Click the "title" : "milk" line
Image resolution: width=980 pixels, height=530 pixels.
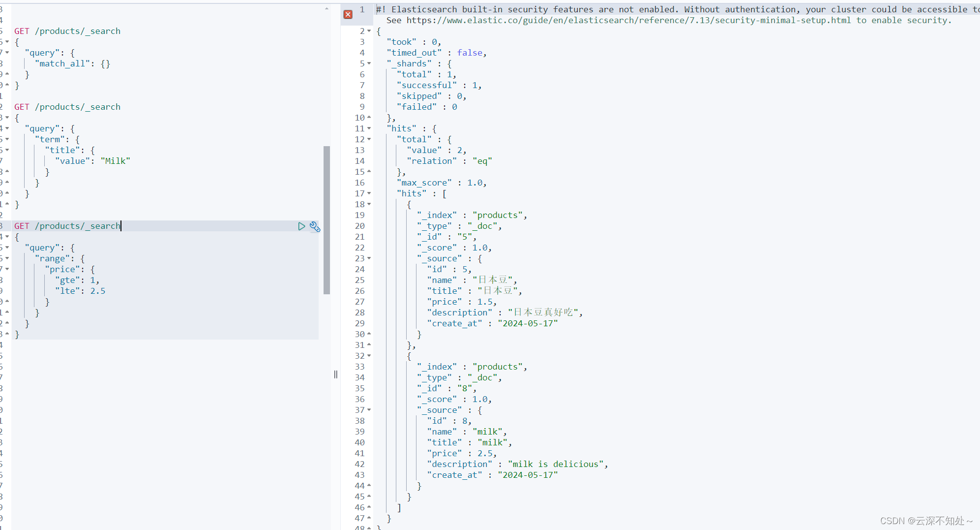470,442
